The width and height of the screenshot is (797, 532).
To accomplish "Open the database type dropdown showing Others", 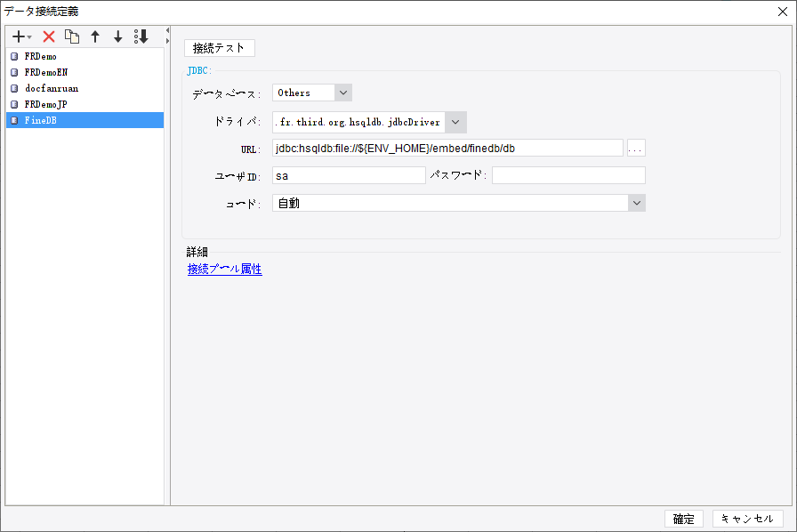I will pos(342,92).
